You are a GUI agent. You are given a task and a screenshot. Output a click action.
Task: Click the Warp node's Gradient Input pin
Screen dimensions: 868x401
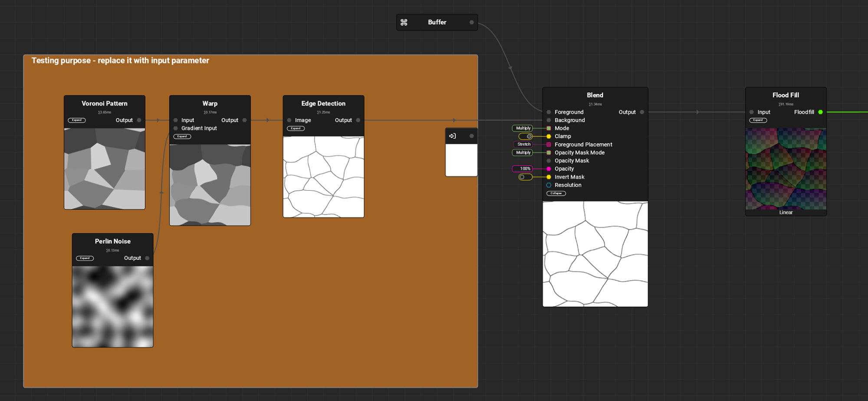176,128
